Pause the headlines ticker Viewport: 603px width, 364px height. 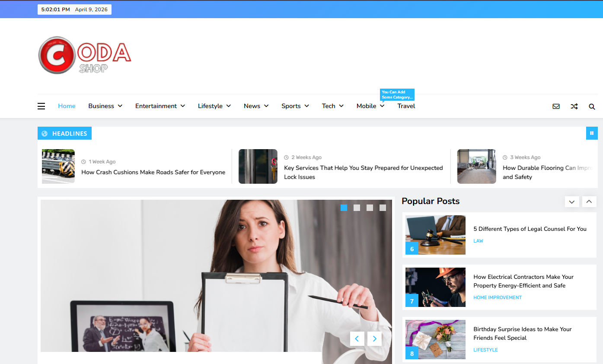[x=592, y=133]
